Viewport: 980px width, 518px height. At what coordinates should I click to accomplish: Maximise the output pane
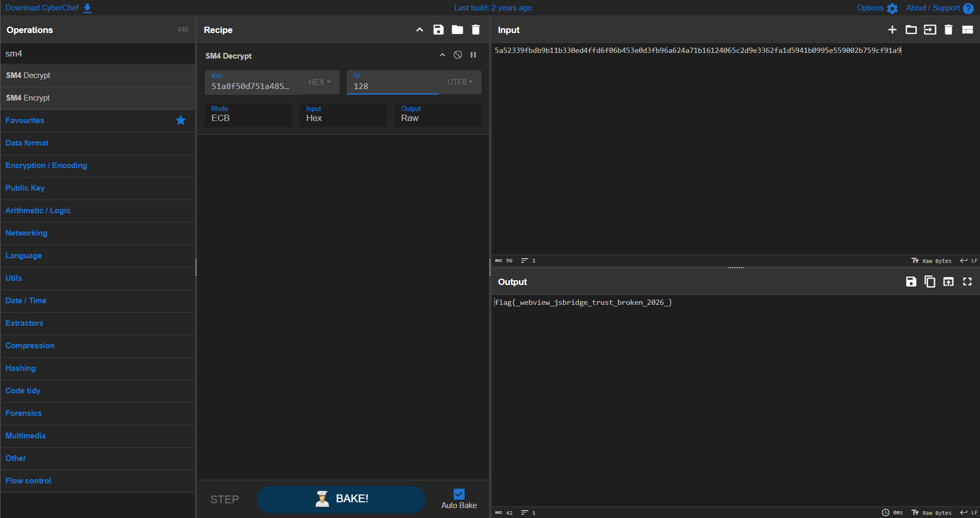pos(967,282)
